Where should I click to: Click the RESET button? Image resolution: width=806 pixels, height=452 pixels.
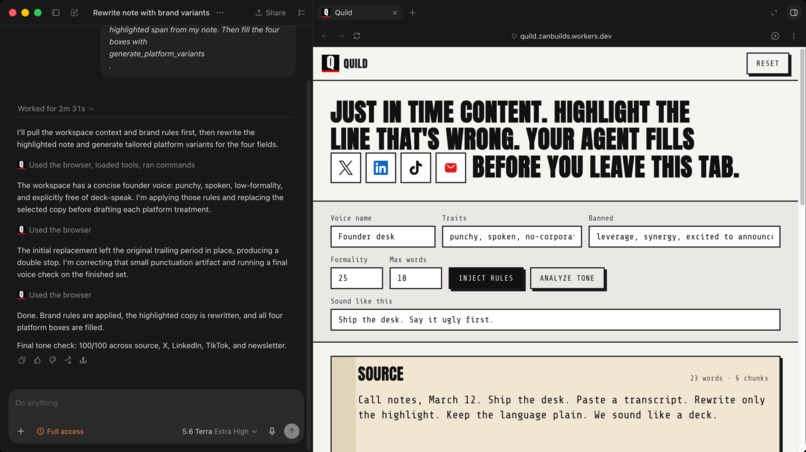[767, 63]
